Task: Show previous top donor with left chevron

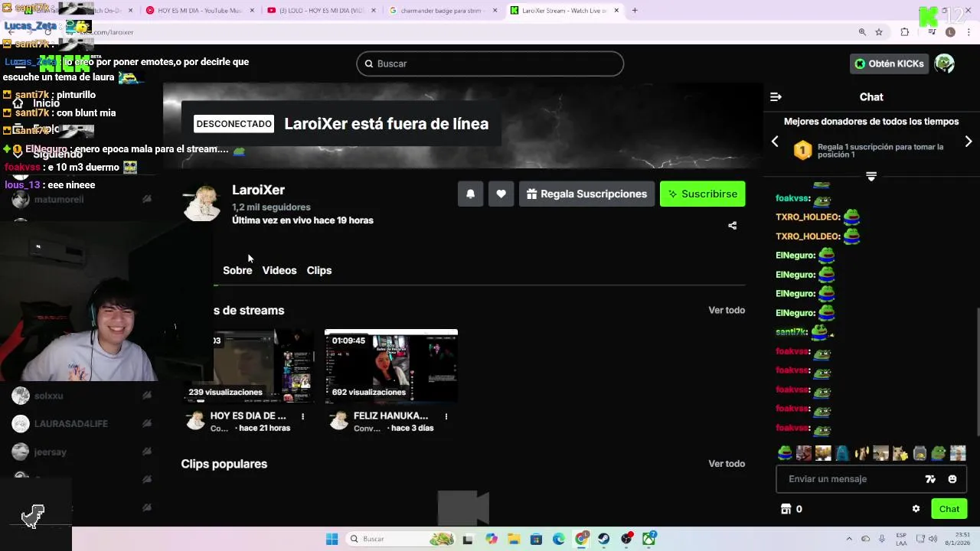Action: (775, 142)
